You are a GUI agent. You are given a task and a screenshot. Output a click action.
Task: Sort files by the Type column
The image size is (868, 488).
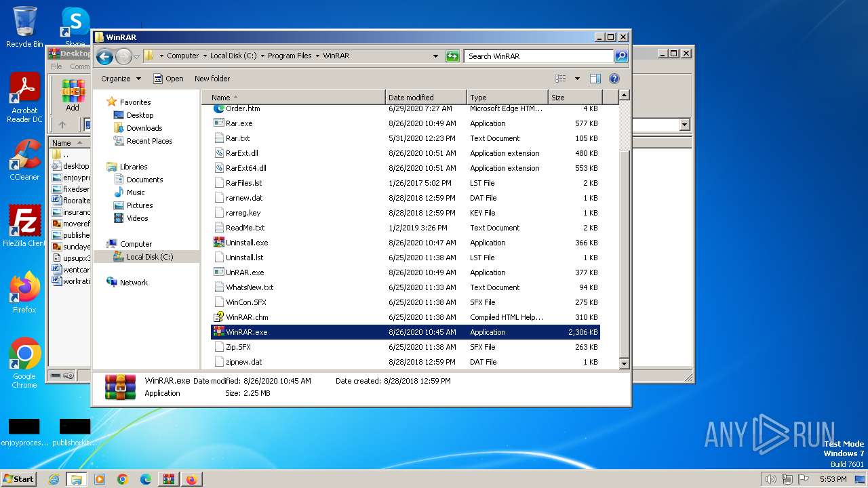(x=507, y=98)
